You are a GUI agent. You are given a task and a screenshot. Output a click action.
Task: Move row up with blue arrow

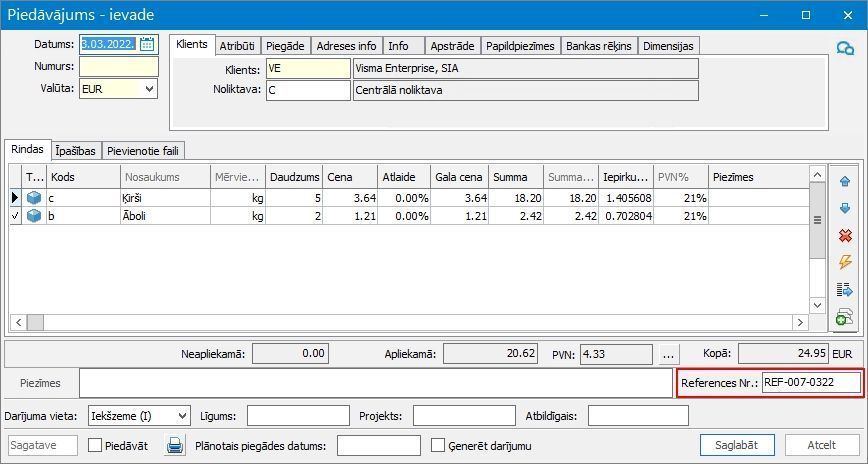(845, 181)
